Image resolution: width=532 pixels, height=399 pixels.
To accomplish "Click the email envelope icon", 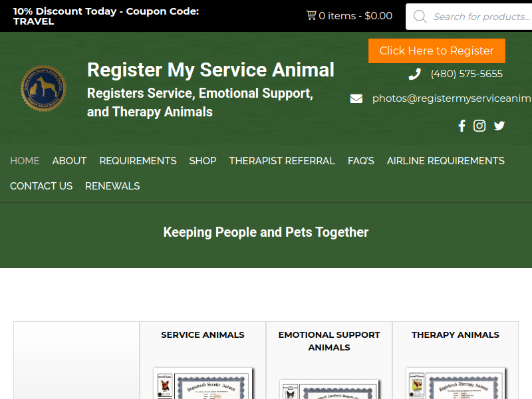I will (356, 98).
